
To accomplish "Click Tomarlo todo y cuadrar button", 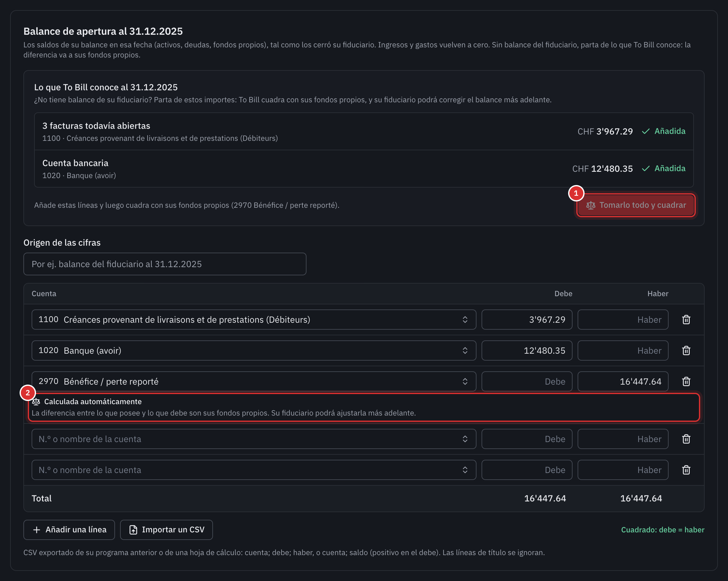I will point(636,205).
